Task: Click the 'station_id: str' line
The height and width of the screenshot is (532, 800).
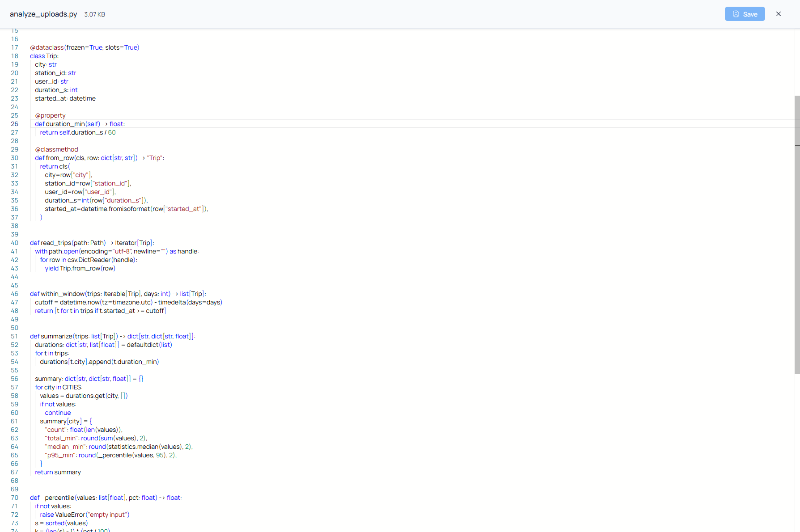Action: [x=55, y=73]
